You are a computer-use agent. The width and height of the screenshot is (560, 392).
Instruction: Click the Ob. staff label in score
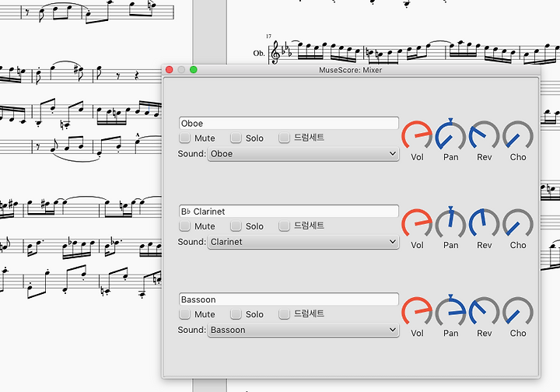click(x=259, y=53)
